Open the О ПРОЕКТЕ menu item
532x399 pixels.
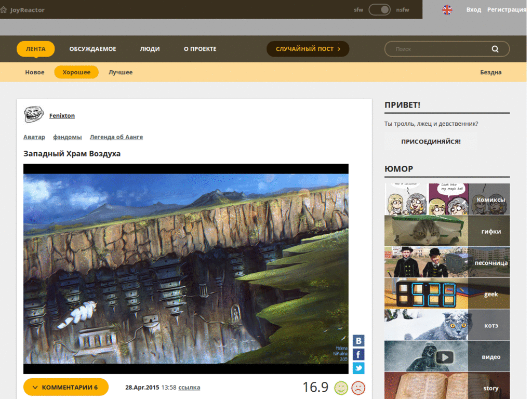pyautogui.click(x=200, y=49)
